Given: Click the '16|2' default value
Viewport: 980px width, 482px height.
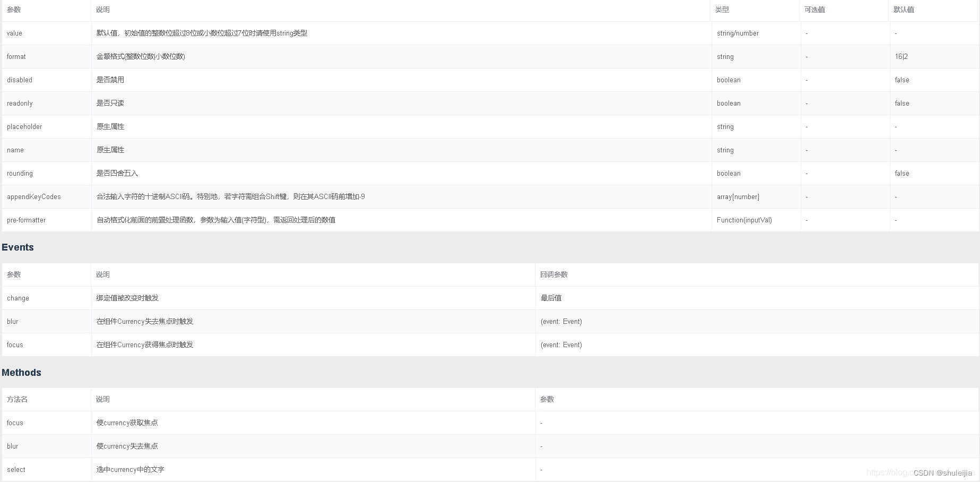Looking at the screenshot, I should click(901, 56).
